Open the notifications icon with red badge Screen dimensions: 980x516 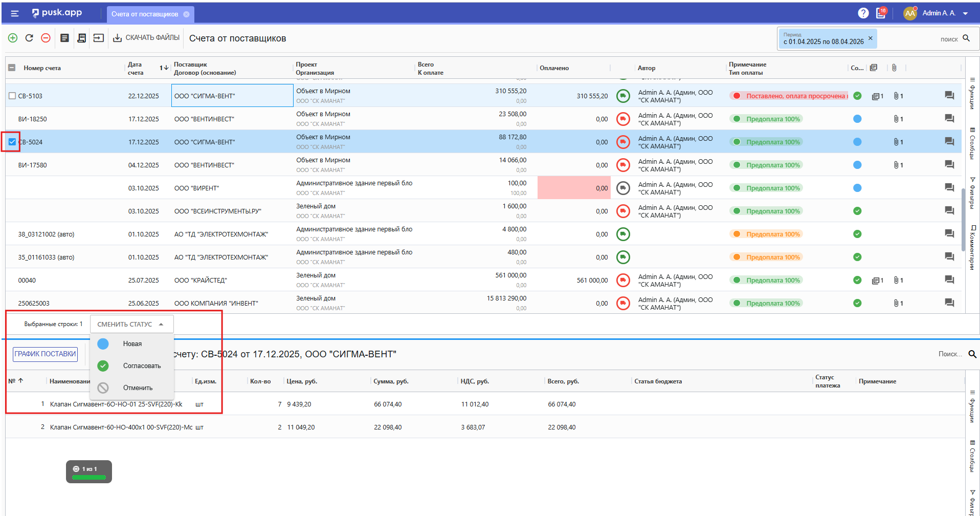[x=881, y=13]
